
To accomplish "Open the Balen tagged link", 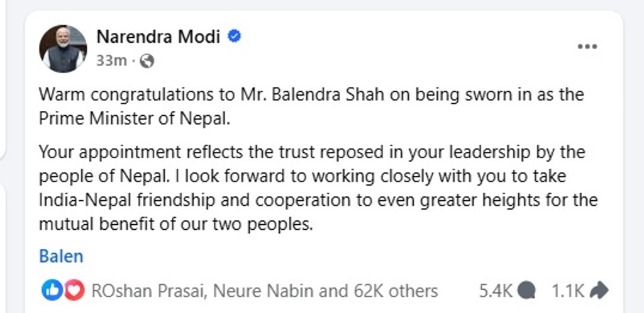I will pyautogui.click(x=61, y=256).
